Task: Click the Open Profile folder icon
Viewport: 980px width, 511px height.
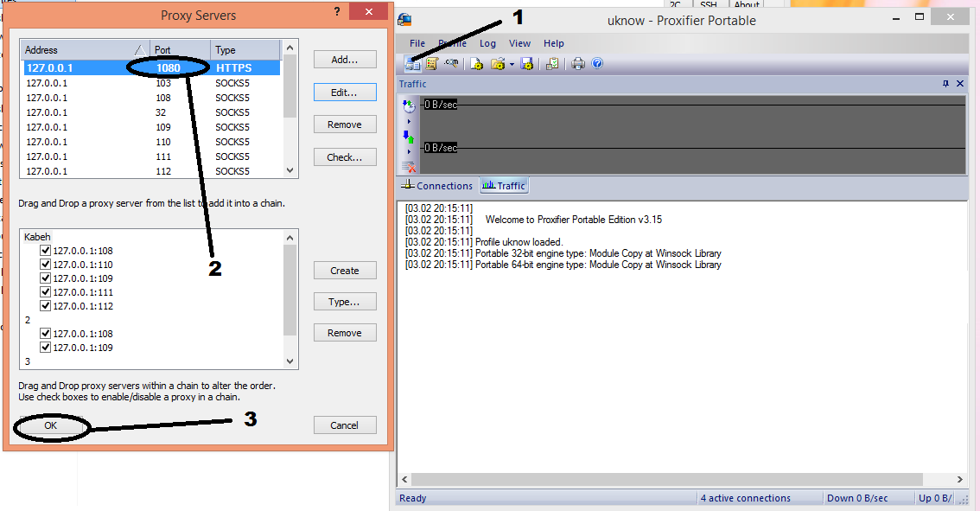Action: tap(498, 63)
